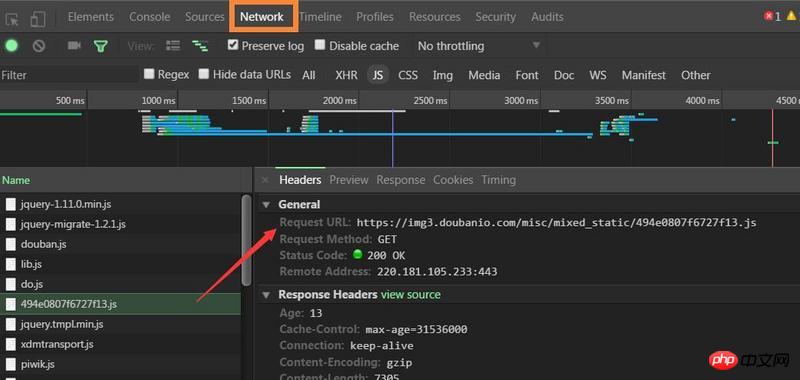Switch to the large request rows view icon

(x=173, y=46)
